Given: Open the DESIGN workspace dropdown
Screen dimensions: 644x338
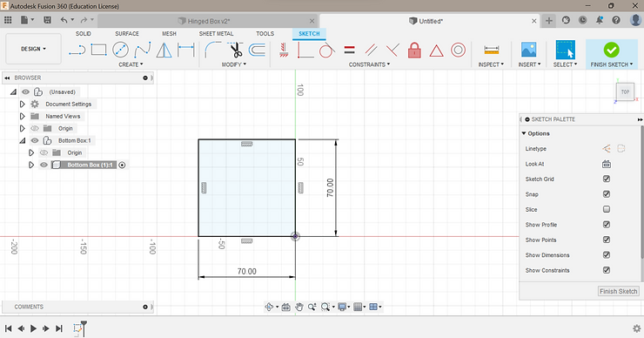Looking at the screenshot, I should click(x=33, y=49).
